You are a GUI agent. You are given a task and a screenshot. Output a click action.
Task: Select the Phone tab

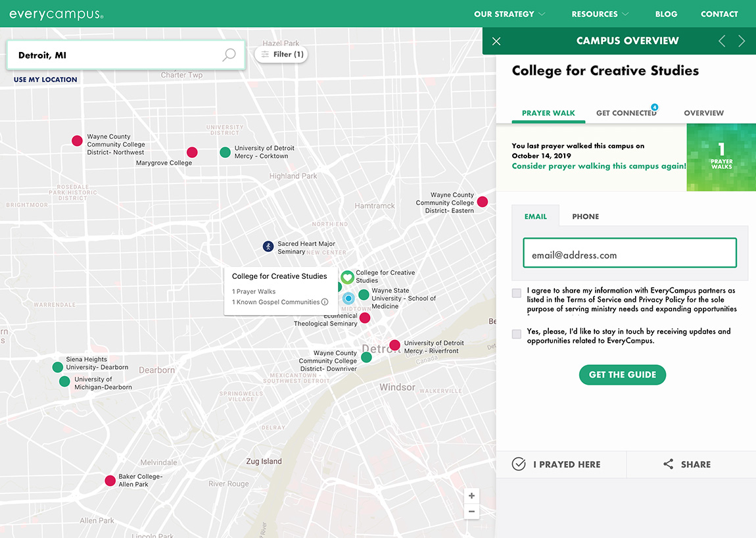(x=585, y=216)
